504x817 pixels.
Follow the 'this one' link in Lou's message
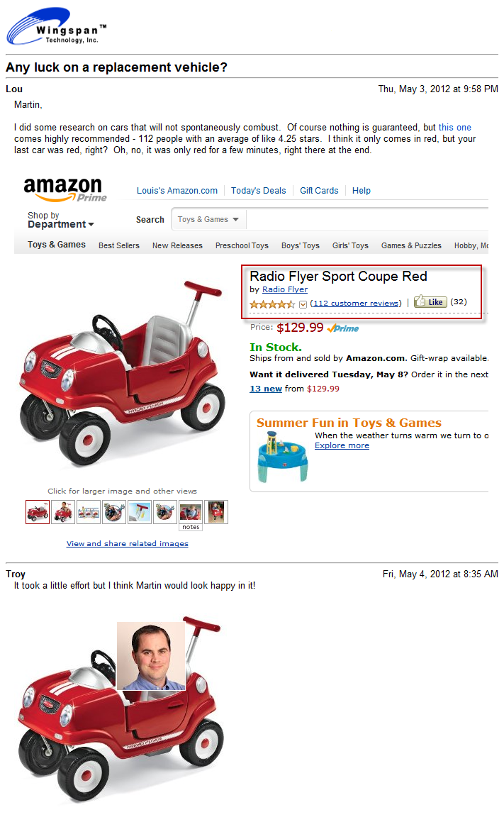(454, 128)
